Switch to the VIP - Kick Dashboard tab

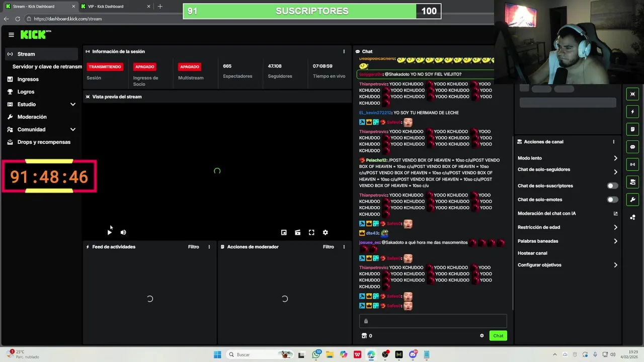click(116, 7)
